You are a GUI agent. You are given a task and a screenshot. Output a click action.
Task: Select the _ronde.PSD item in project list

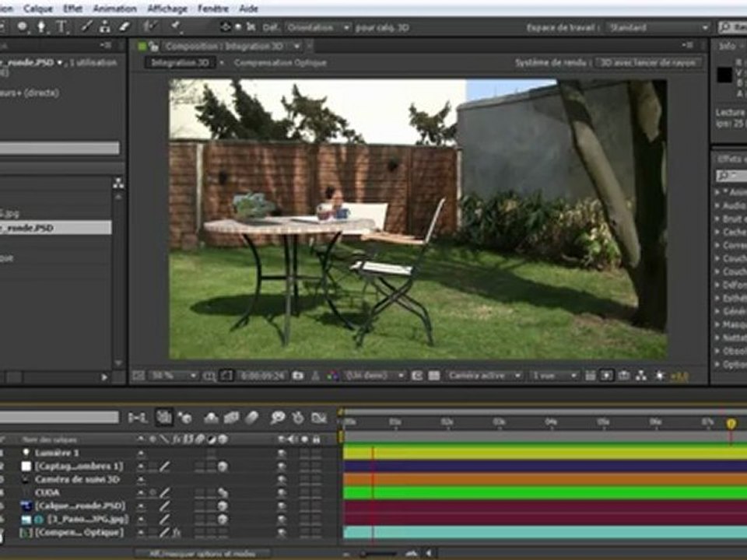pyautogui.click(x=56, y=228)
